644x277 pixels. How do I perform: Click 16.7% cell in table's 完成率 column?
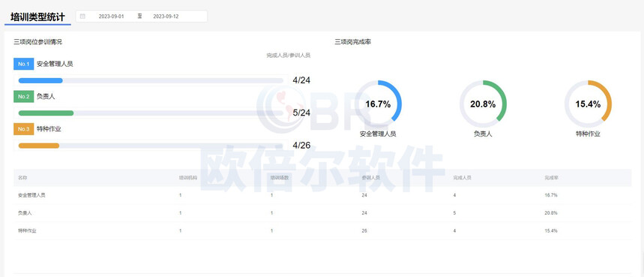(551, 195)
